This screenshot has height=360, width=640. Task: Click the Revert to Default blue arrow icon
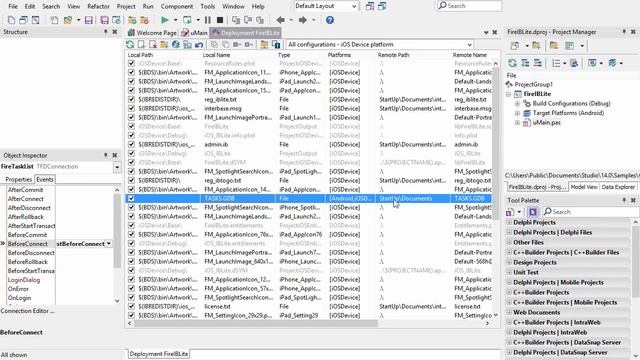(199, 44)
